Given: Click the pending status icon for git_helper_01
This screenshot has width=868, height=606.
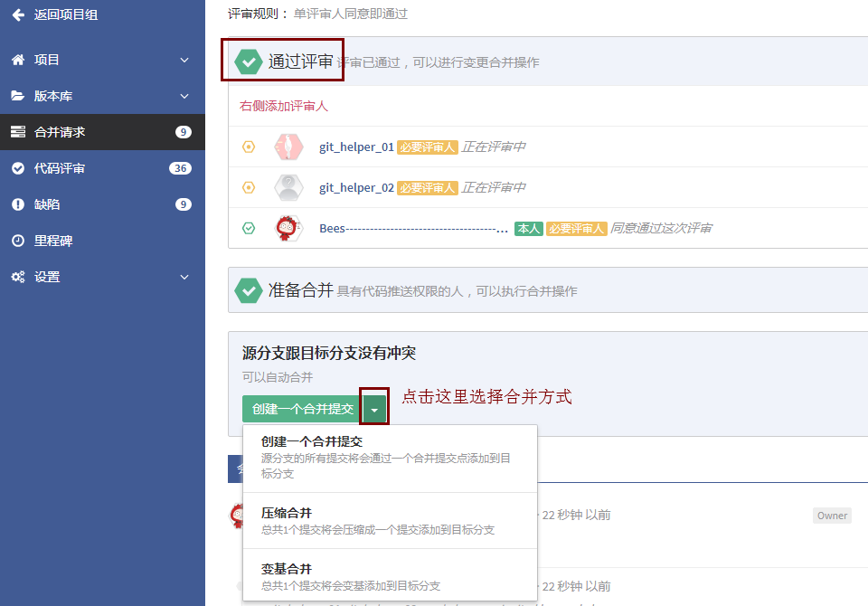Looking at the screenshot, I should coord(249,147).
